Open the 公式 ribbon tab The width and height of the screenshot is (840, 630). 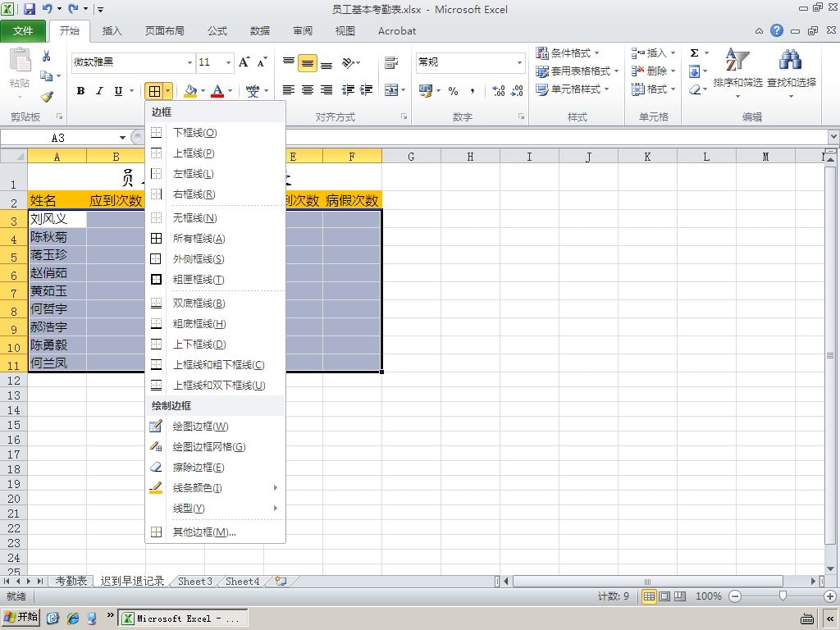point(217,31)
